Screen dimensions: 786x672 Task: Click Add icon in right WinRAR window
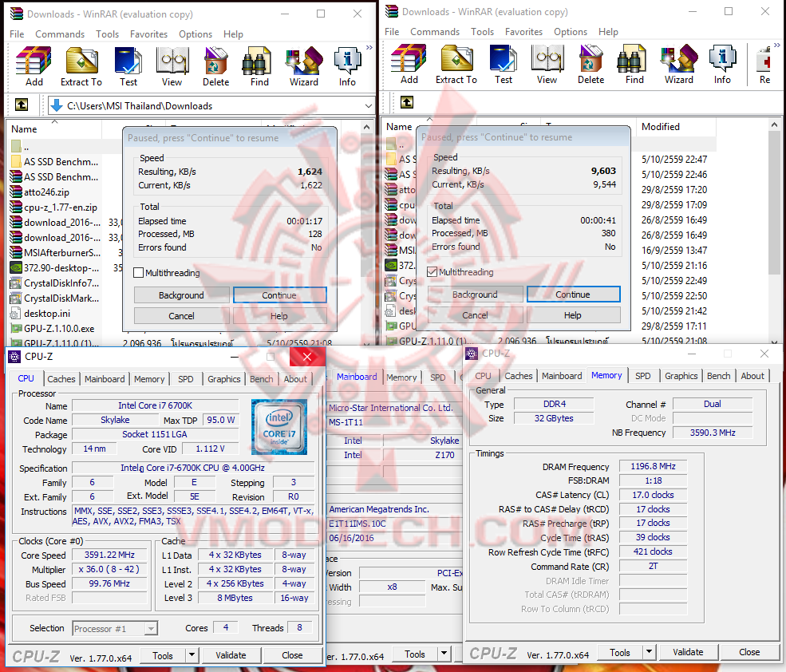click(409, 59)
